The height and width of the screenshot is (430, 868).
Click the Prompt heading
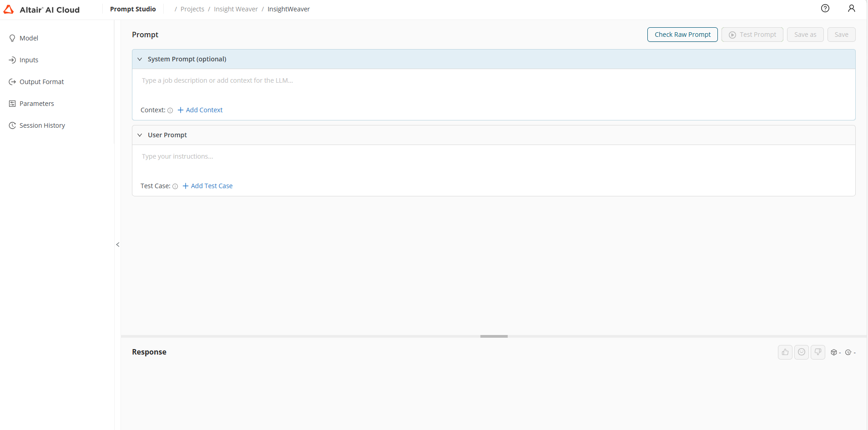[145, 35]
